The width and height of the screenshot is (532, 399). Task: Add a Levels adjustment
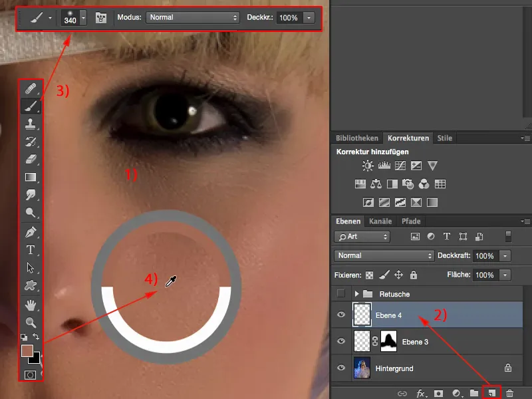(x=384, y=166)
